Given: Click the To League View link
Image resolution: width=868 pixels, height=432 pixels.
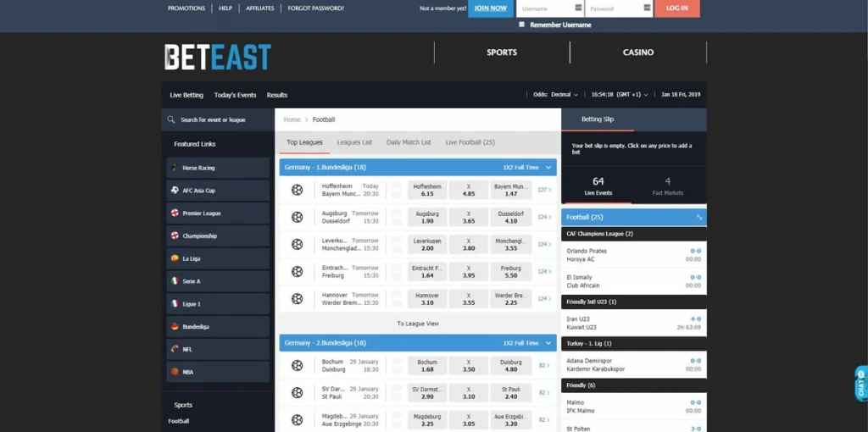Looking at the screenshot, I should click(x=418, y=324).
